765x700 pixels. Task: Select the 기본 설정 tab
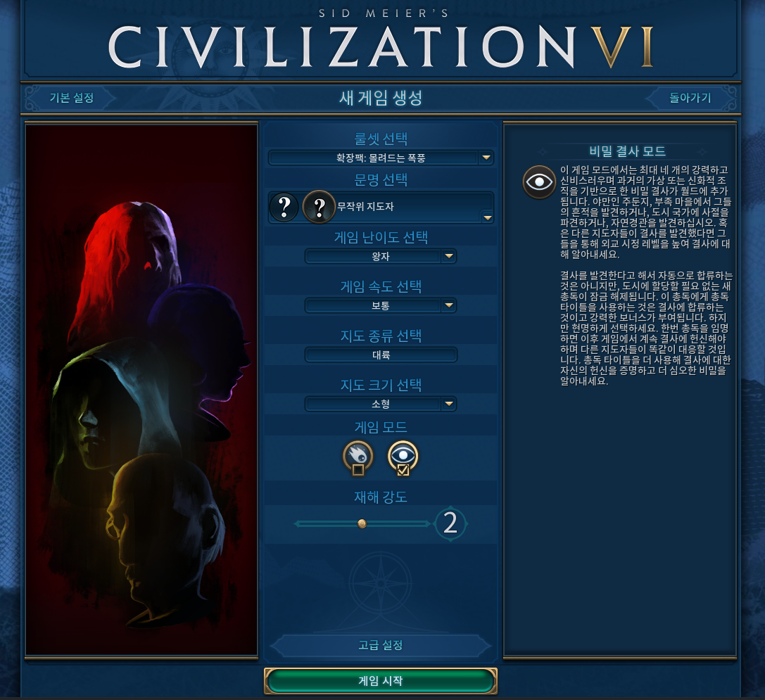pos(71,98)
